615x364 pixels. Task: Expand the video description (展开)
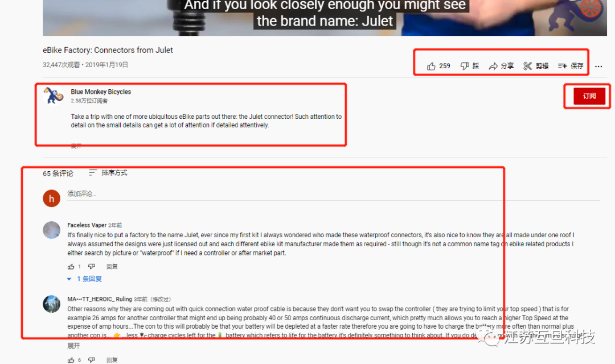(76, 146)
